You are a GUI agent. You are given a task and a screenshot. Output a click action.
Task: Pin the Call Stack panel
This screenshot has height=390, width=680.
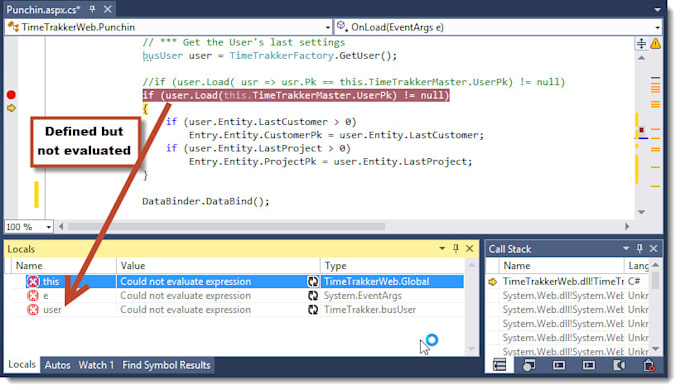pos(640,248)
